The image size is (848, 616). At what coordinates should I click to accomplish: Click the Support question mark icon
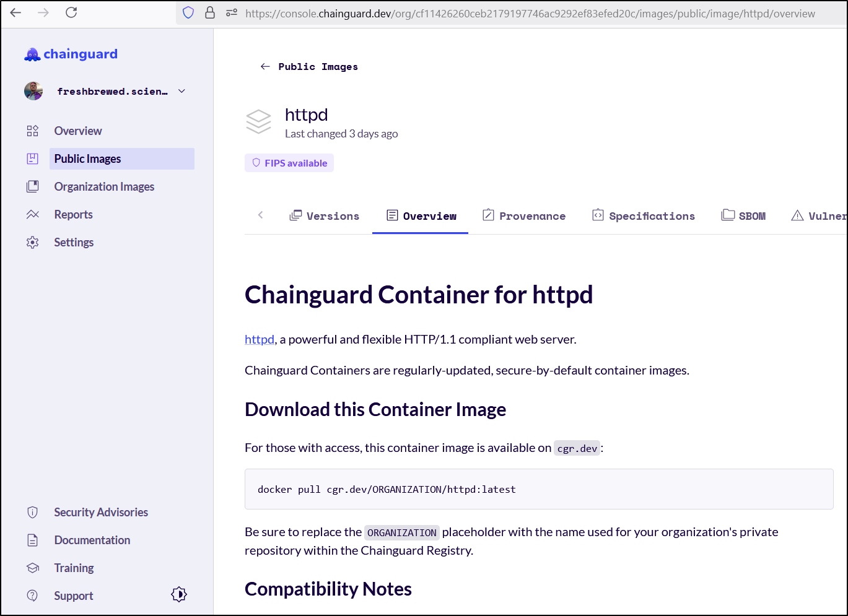[x=33, y=596]
